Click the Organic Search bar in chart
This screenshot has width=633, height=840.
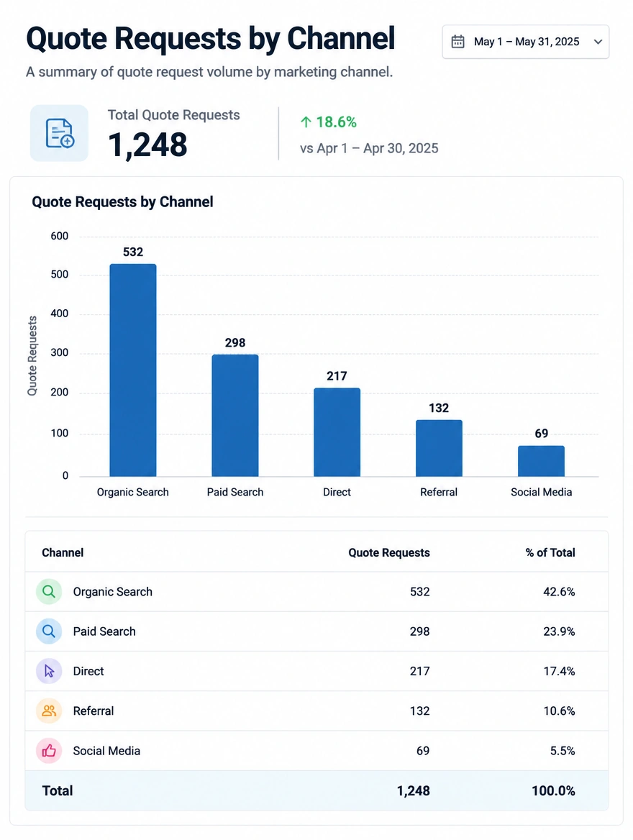click(133, 370)
